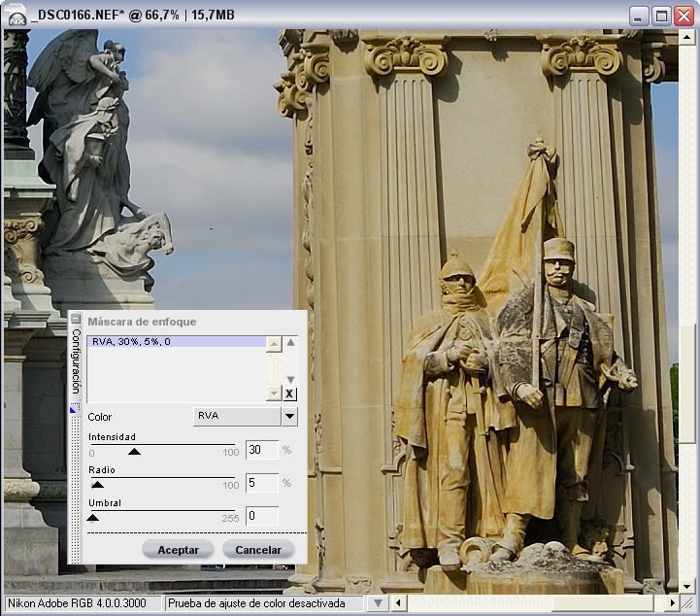700x616 pixels.
Task: Click the Configuración vertical tab
Action: pos(76,361)
